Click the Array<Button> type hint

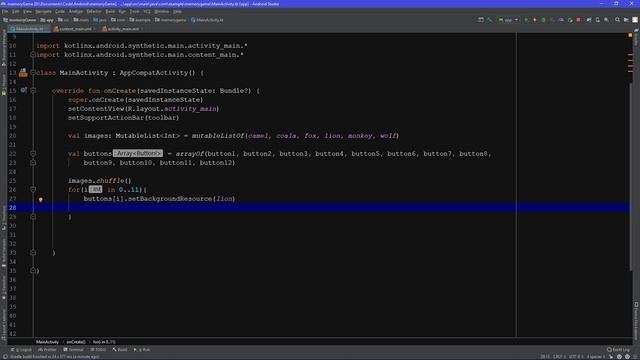pyautogui.click(x=138, y=153)
